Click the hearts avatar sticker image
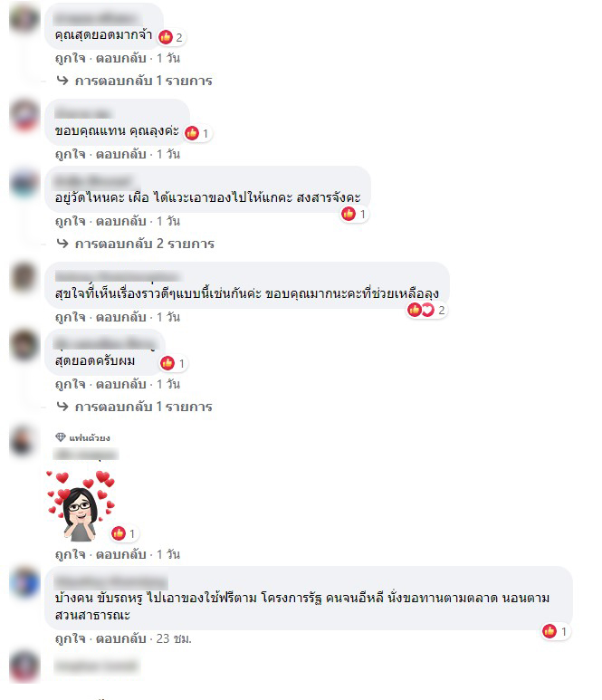This screenshot has height=700, width=602. click(81, 504)
